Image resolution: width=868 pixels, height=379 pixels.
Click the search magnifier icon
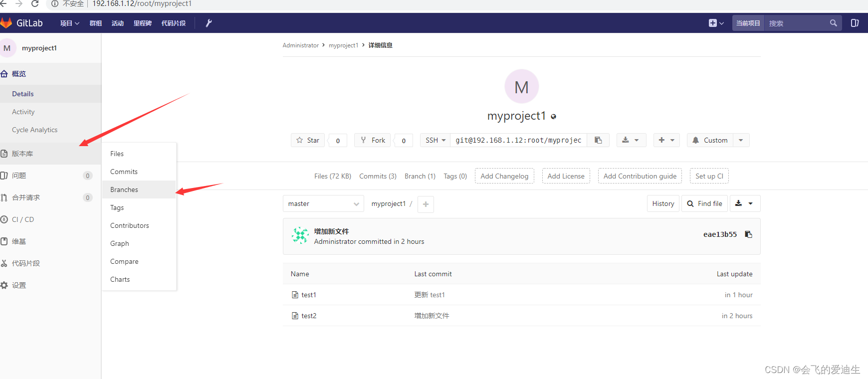(x=833, y=23)
